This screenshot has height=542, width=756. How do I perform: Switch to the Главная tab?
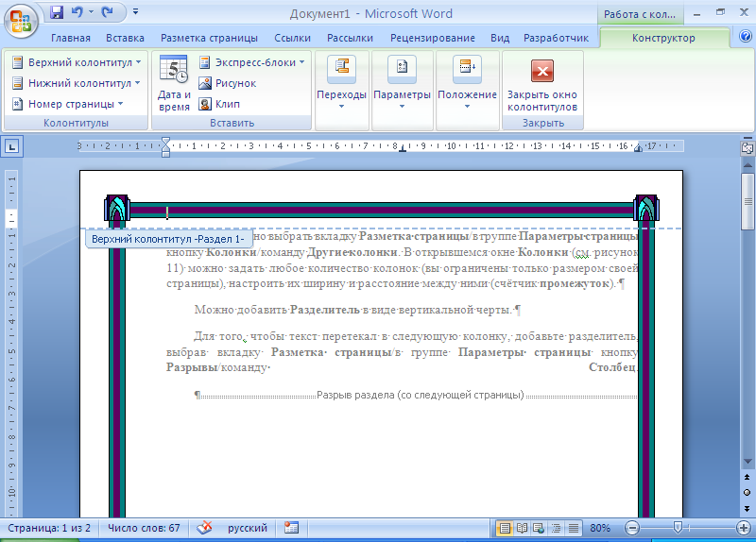pos(70,38)
